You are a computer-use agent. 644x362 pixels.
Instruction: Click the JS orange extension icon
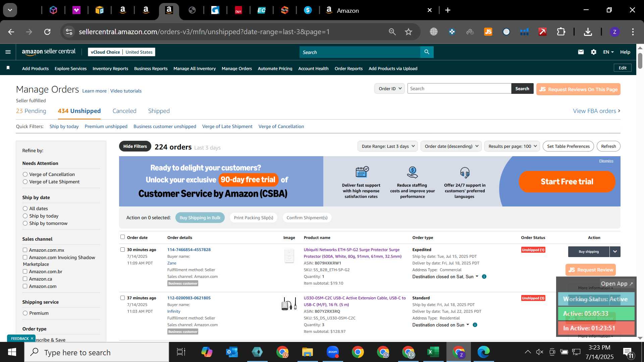(488, 32)
